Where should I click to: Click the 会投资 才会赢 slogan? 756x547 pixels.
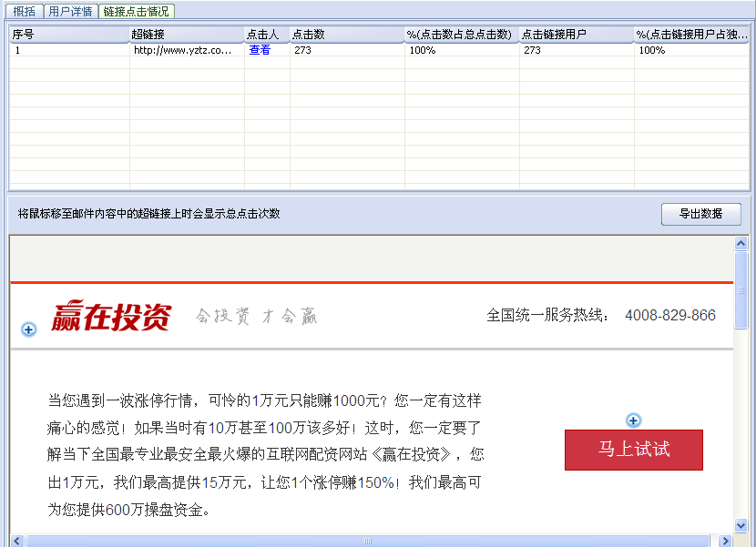257,316
